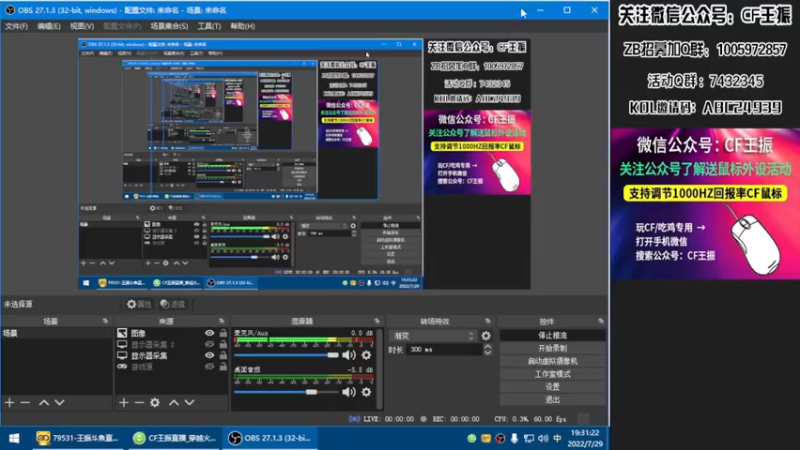The image size is (800, 450).
Task: Show the 显示器采集 2 source with eye icon
Action: point(210,344)
